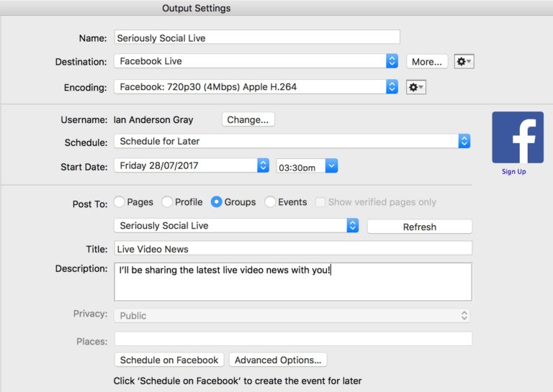Image resolution: width=553 pixels, height=392 pixels.
Task: Click the Destination dropdown arrows
Action: click(392, 61)
